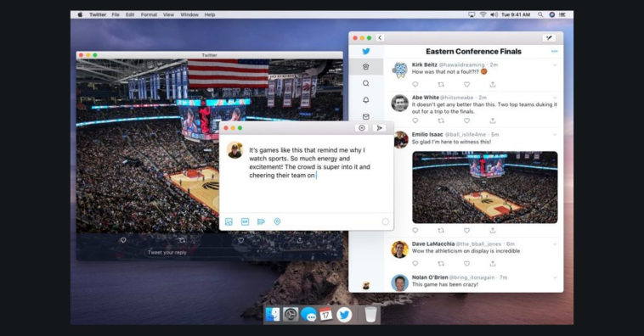Like Emilio Isaac's photo tweet
This screenshot has width=644, height=336.
tap(466, 231)
